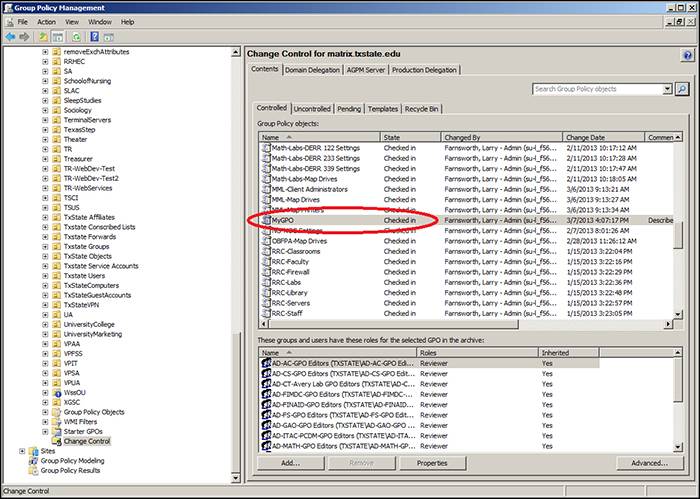700x499 pixels.
Task: Select the OBFPA-Map Drives row
Action: (x=466, y=241)
